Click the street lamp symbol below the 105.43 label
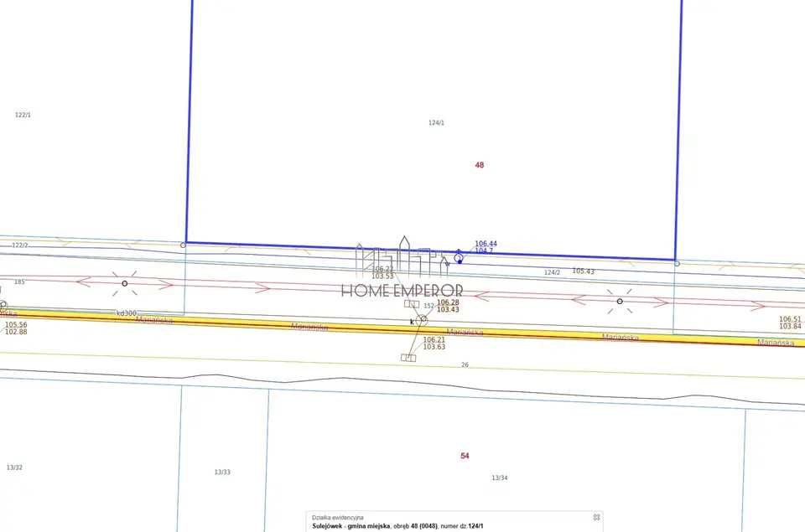805x532 pixels. [x=620, y=301]
